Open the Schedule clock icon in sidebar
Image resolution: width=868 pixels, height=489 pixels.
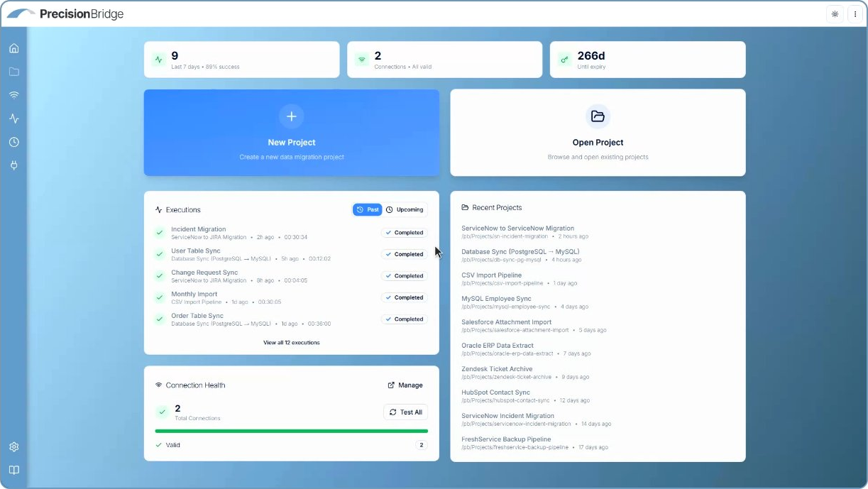pyautogui.click(x=14, y=142)
